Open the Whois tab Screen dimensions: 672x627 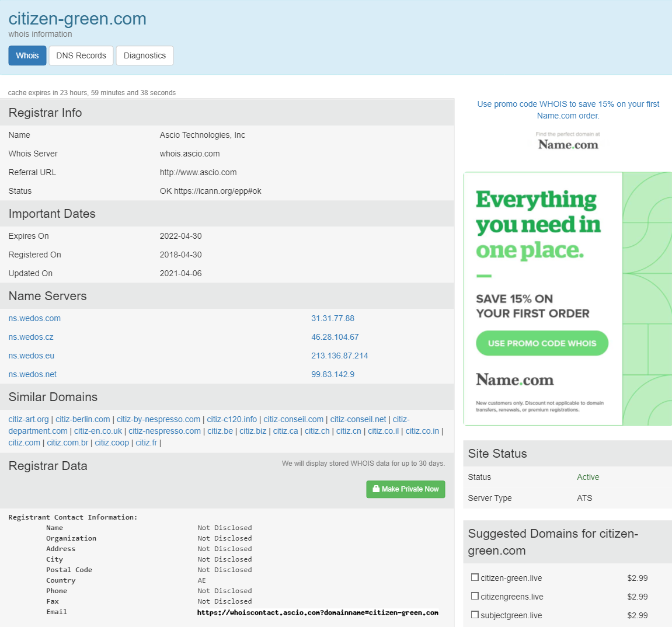[27, 55]
